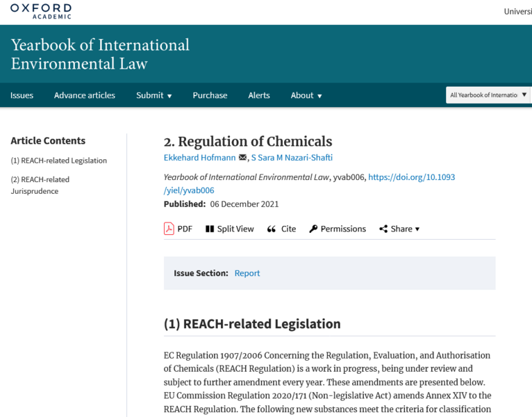Click the Oxford Academic logo
The width and height of the screenshot is (532, 417).
(41, 11)
